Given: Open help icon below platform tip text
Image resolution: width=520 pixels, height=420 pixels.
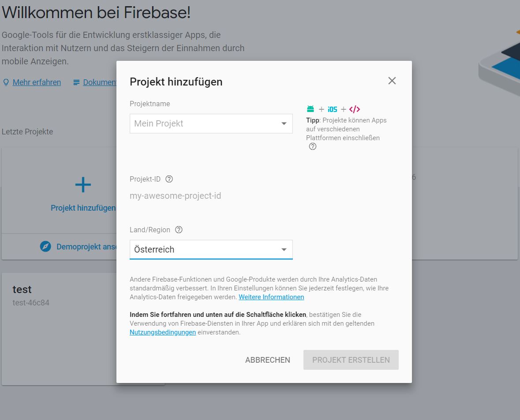Looking at the screenshot, I should pos(312,146).
